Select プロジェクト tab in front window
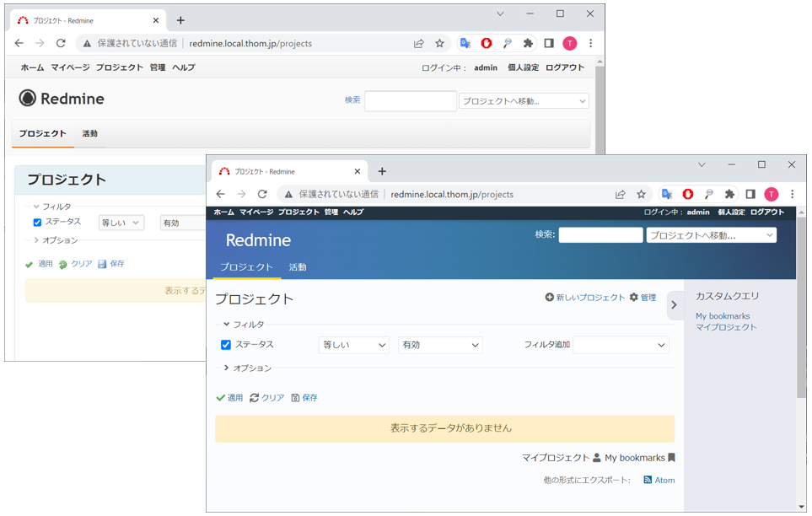The height and width of the screenshot is (516, 812). tap(247, 267)
